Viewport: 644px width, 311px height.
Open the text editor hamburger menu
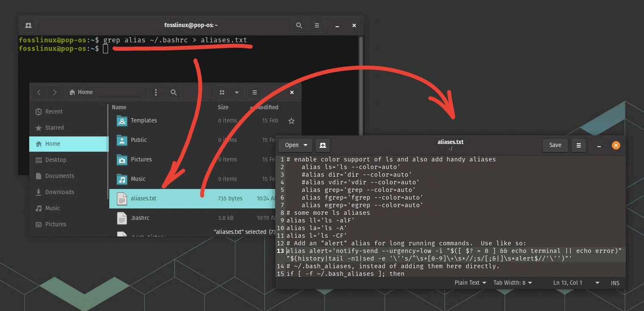(x=578, y=145)
